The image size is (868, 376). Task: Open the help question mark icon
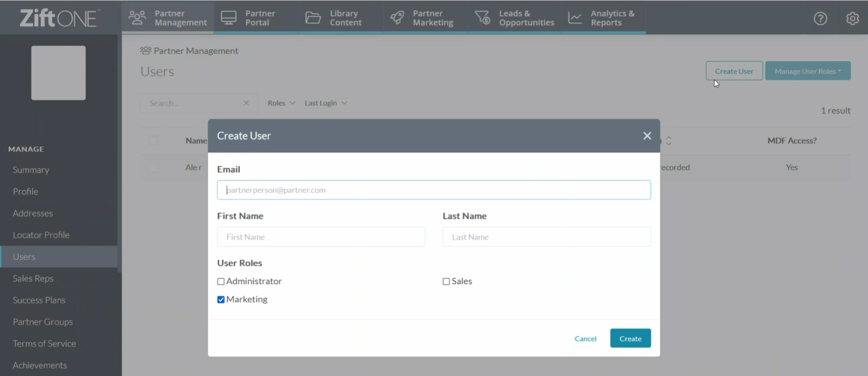pos(821,18)
